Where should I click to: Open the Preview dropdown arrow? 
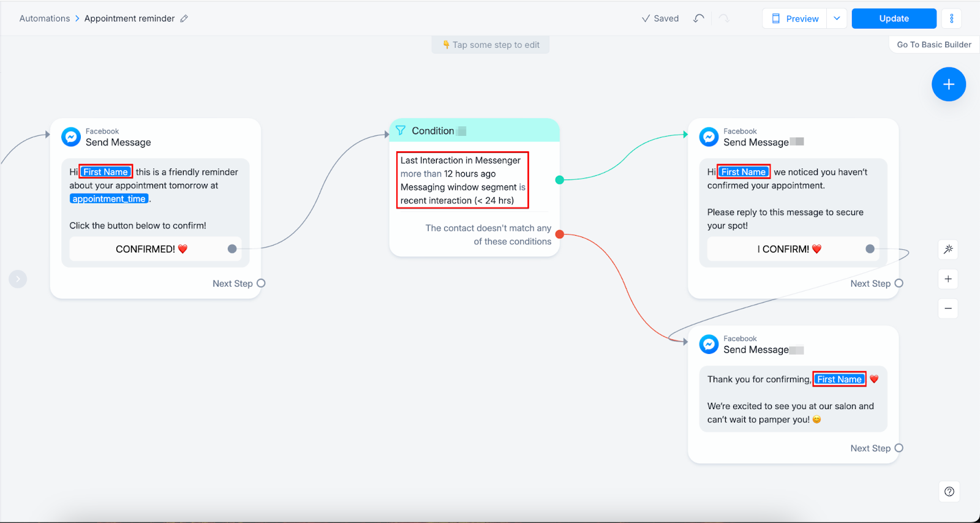[x=837, y=18]
